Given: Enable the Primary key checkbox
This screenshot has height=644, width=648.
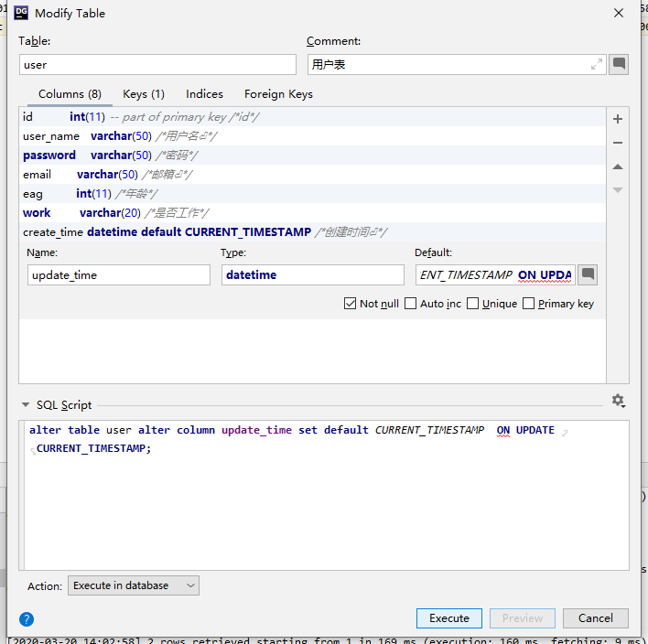Looking at the screenshot, I should [528, 304].
